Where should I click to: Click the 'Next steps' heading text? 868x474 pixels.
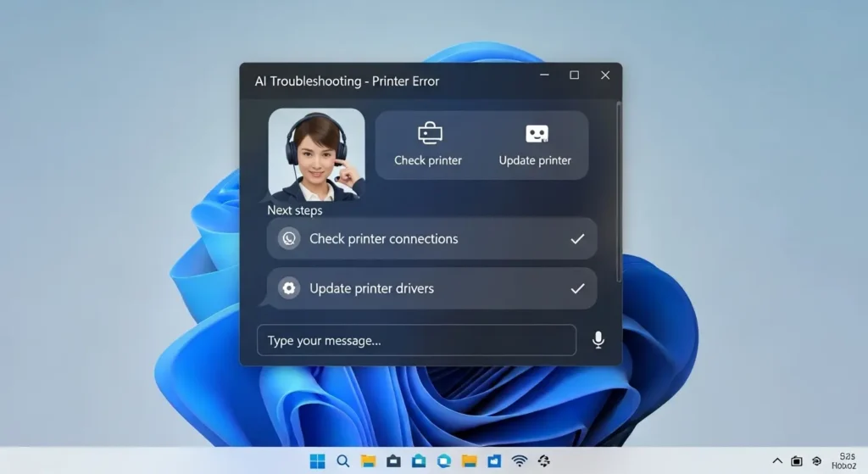(x=294, y=210)
